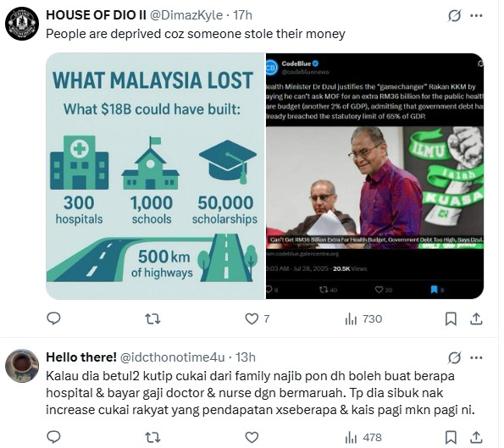Reply to the Hello there! comment

tap(53, 437)
